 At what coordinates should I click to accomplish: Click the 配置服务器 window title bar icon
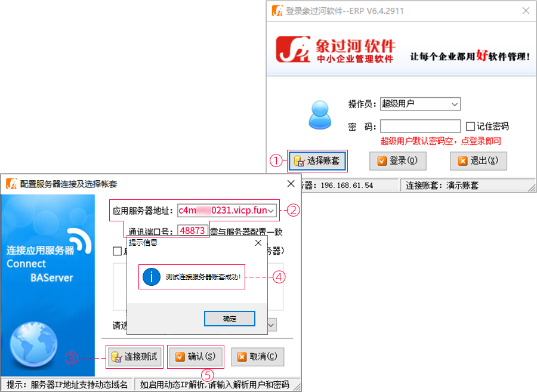click(11, 184)
